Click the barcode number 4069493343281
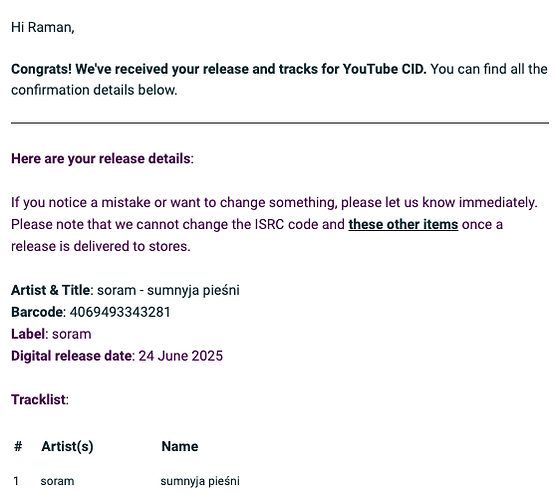The height and width of the screenshot is (500, 557). [120, 312]
